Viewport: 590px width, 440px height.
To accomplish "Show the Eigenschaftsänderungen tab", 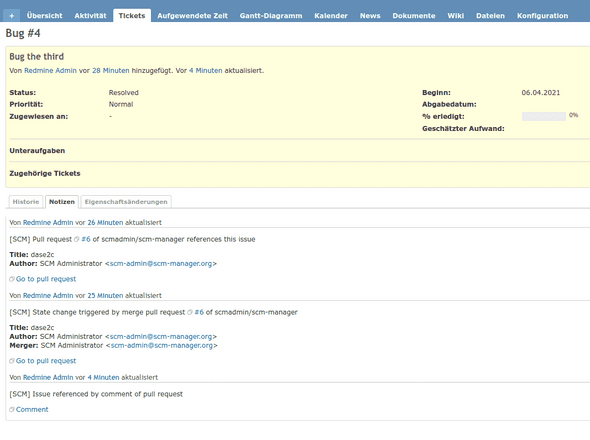I will tap(126, 202).
